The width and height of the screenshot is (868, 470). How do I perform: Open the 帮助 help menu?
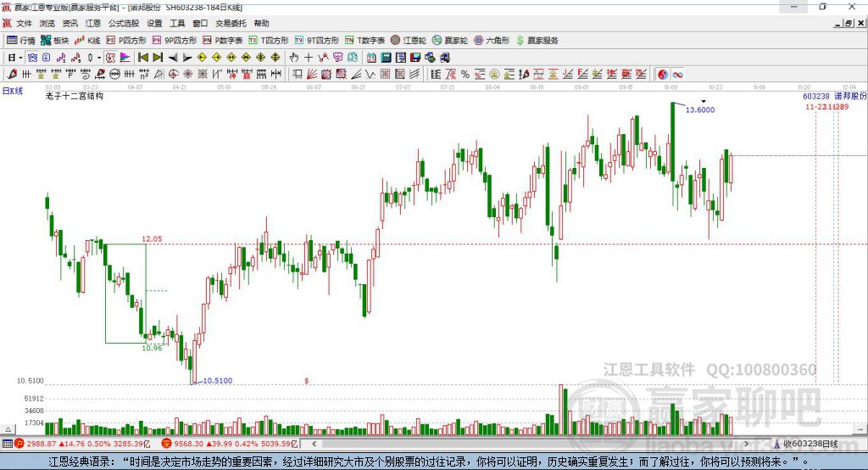click(261, 23)
